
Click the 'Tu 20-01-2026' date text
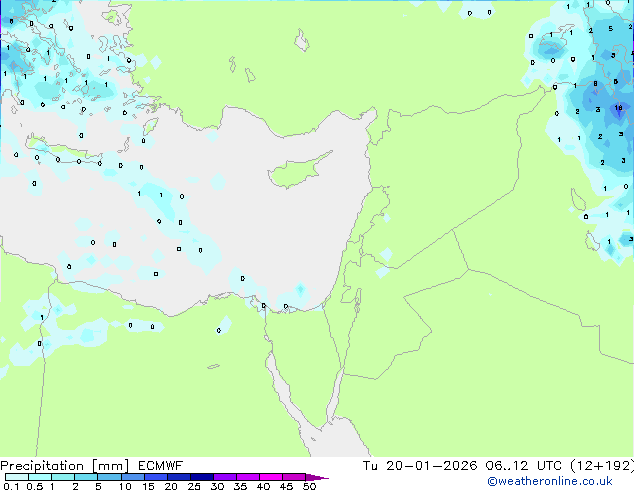coord(420,466)
